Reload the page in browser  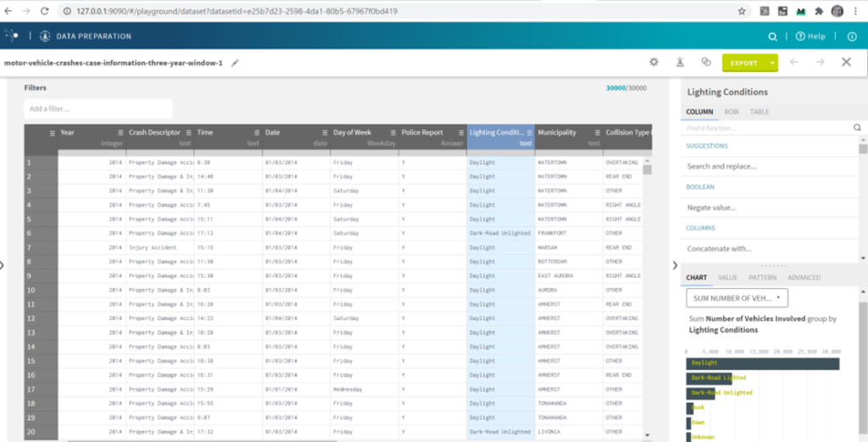tap(45, 11)
